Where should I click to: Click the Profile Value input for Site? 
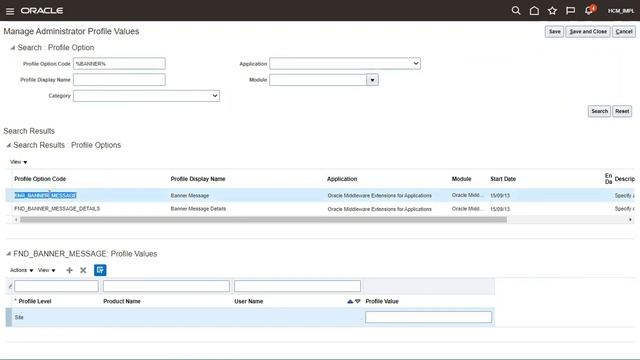point(429,317)
